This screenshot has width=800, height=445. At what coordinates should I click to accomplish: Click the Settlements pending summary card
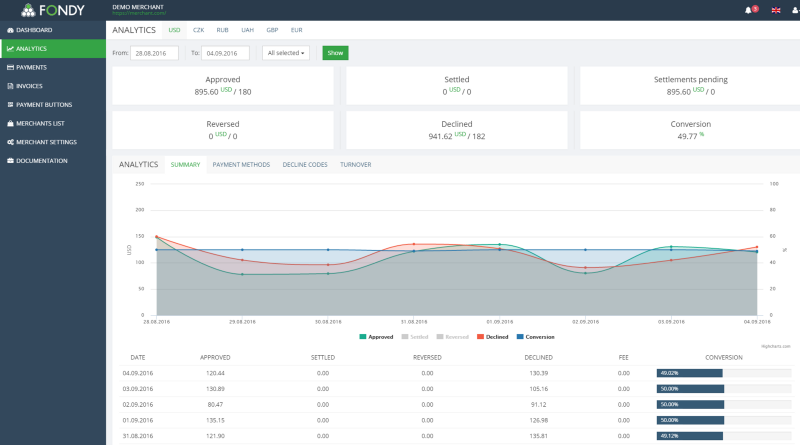pyautogui.click(x=690, y=86)
